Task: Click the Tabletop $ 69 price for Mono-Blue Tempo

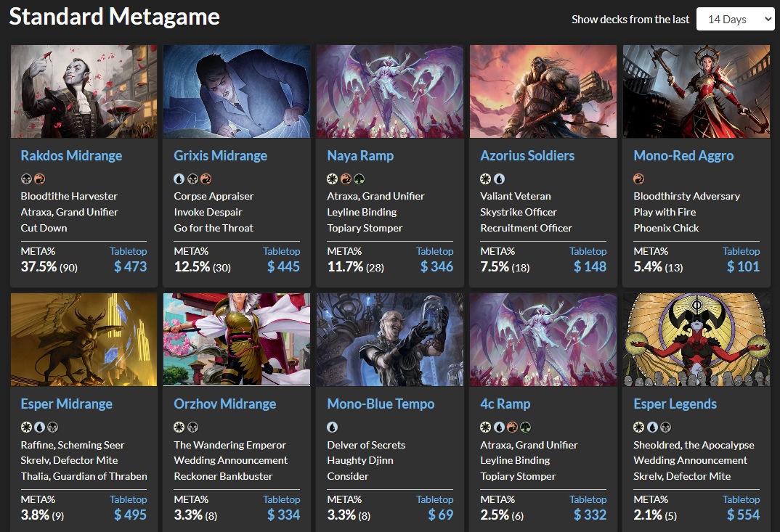Action: [441, 515]
